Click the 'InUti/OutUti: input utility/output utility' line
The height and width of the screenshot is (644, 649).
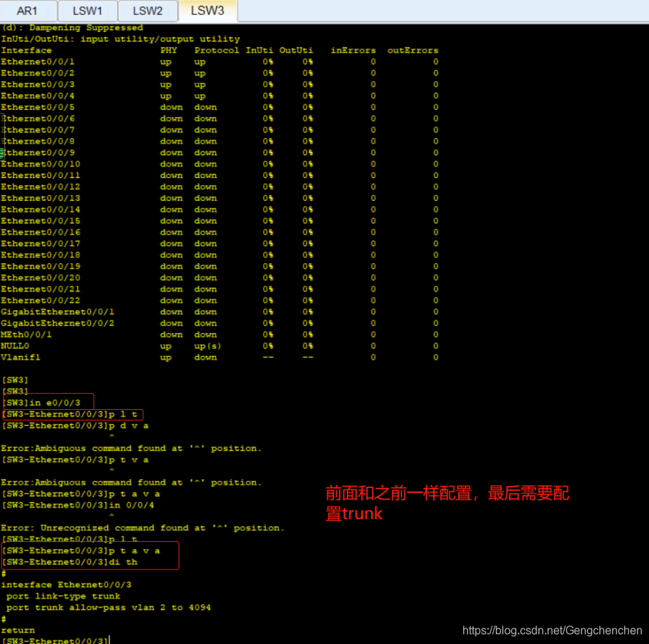[121, 39]
